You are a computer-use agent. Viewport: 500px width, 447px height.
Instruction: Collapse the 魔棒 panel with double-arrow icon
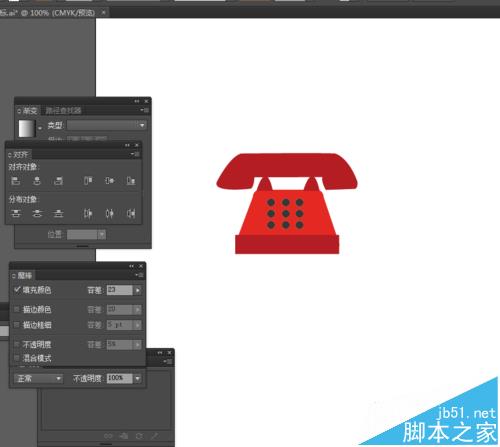tap(132, 266)
